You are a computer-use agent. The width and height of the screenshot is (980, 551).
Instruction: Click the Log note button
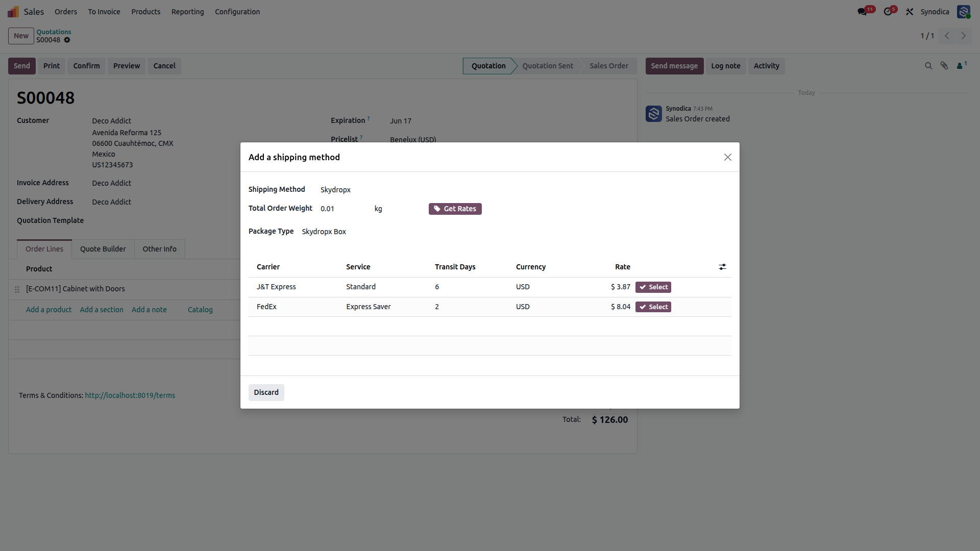click(x=726, y=66)
